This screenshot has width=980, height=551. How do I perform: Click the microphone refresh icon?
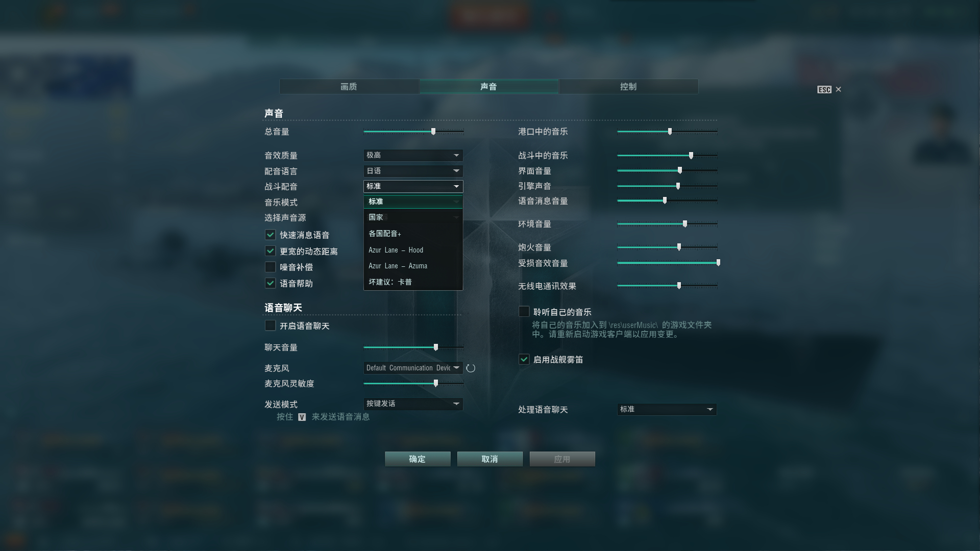(471, 368)
